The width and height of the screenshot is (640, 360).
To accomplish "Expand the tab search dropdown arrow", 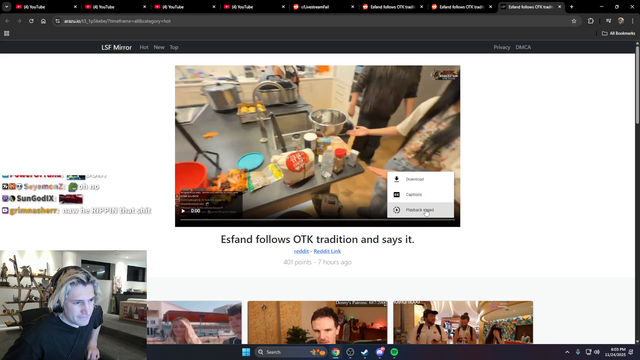I will coord(7,7).
